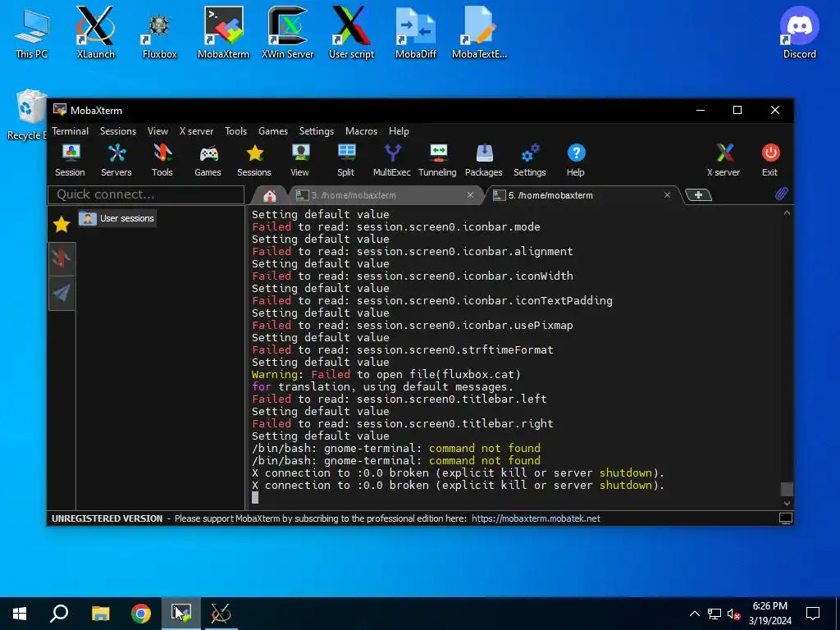Open the Help menu
The image size is (840, 630).
[399, 131]
